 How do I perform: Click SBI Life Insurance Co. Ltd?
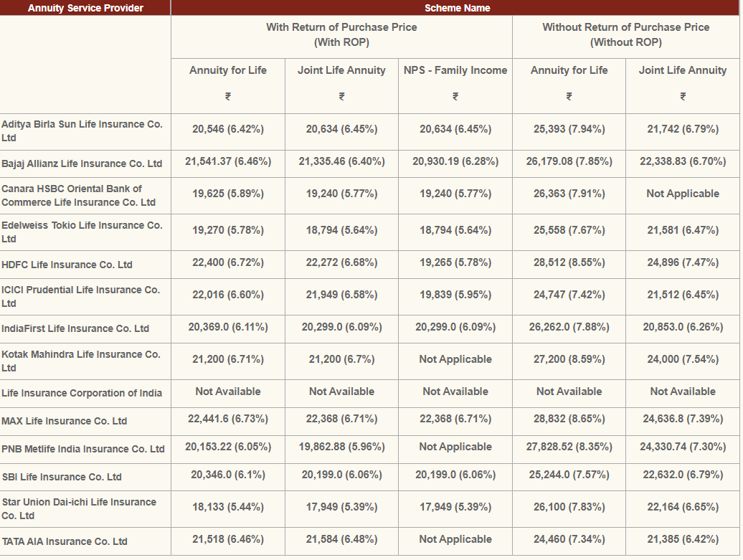click(62, 477)
